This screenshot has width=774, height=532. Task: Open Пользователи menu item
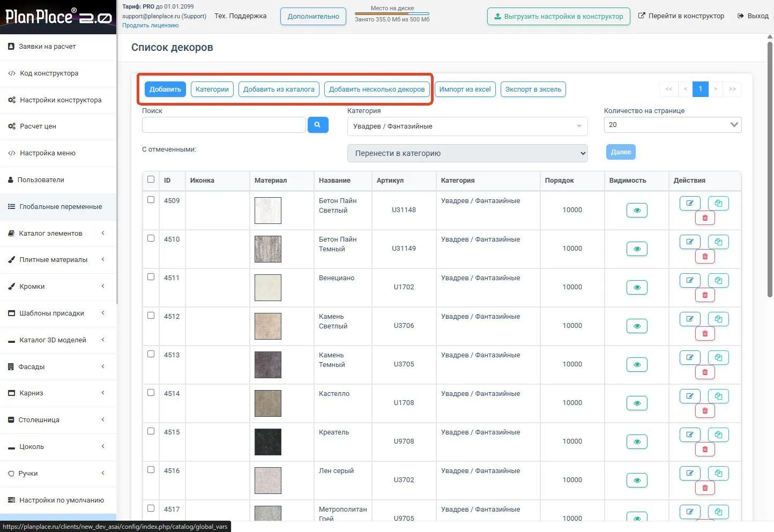click(x=58, y=180)
